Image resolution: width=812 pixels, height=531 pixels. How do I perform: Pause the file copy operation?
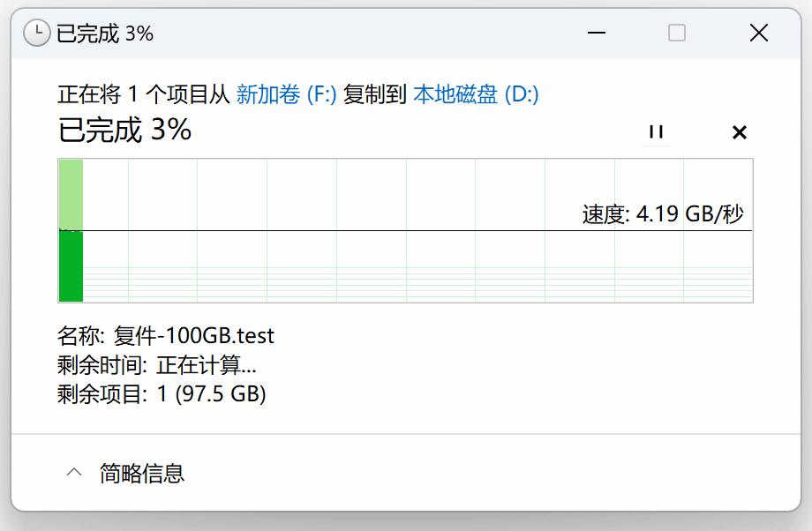[655, 132]
